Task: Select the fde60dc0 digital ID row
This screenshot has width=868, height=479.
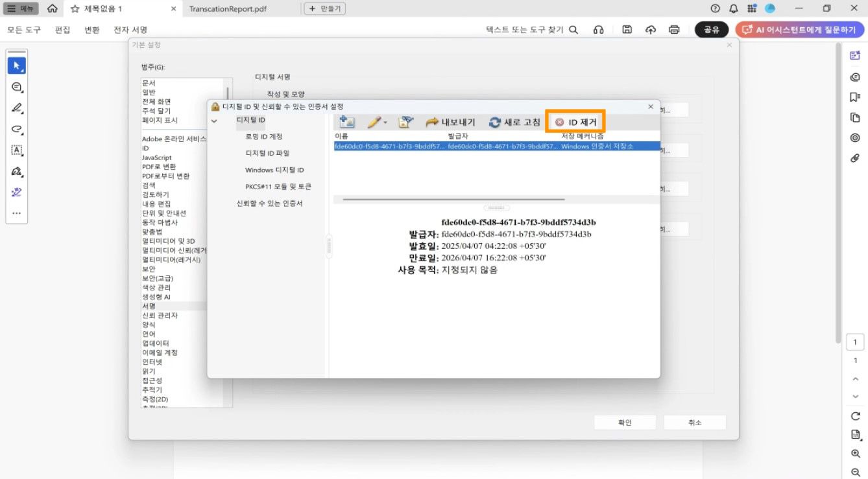Action: click(454, 146)
